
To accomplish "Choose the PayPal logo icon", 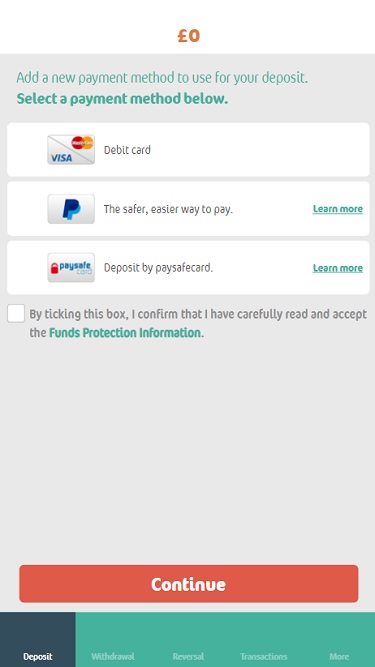I will pyautogui.click(x=71, y=209).
